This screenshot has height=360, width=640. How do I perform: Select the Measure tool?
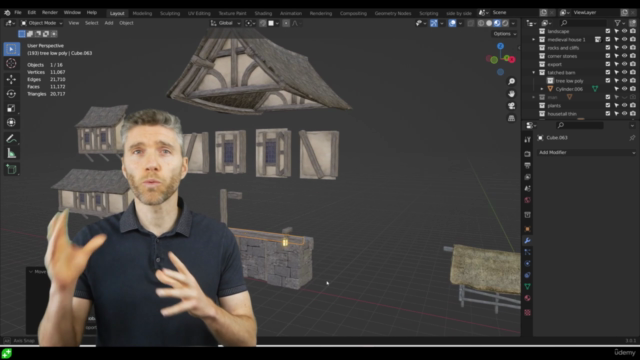point(11,153)
